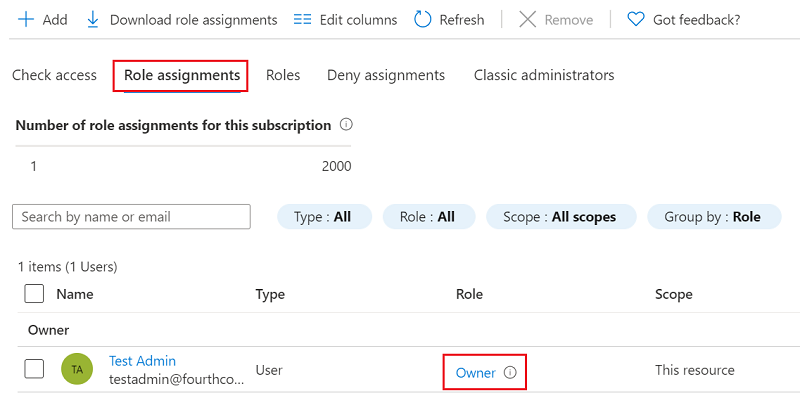Click the Add button label
The height and width of the screenshot is (398, 800).
(x=55, y=20)
